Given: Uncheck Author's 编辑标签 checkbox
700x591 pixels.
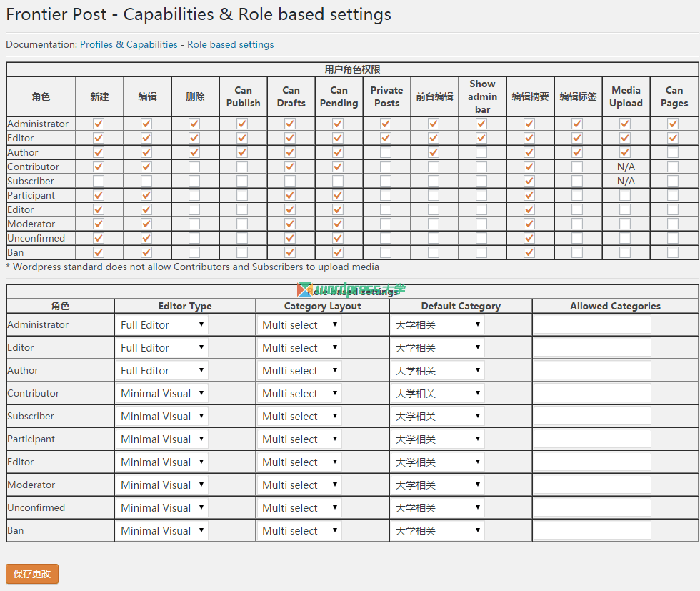Looking at the screenshot, I should [577, 152].
